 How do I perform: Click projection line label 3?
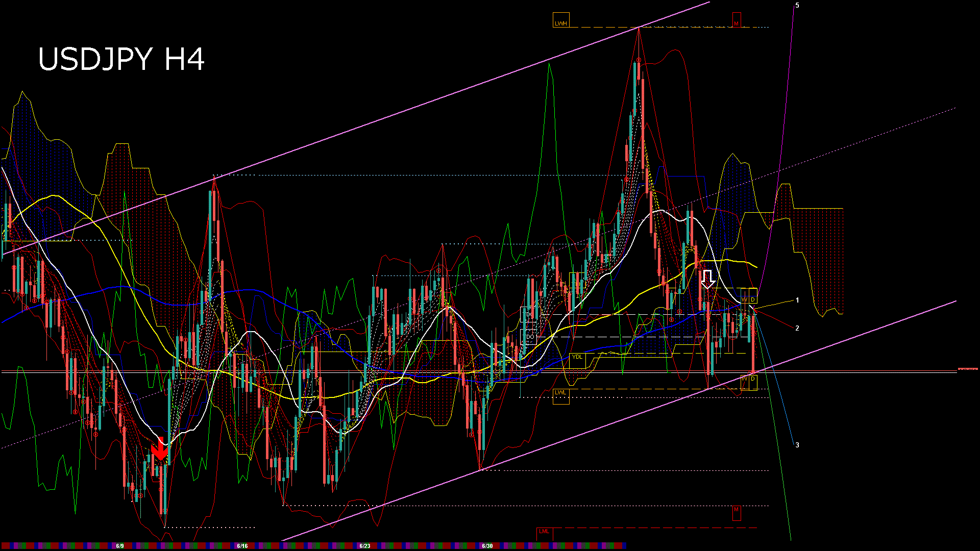pos(797,445)
